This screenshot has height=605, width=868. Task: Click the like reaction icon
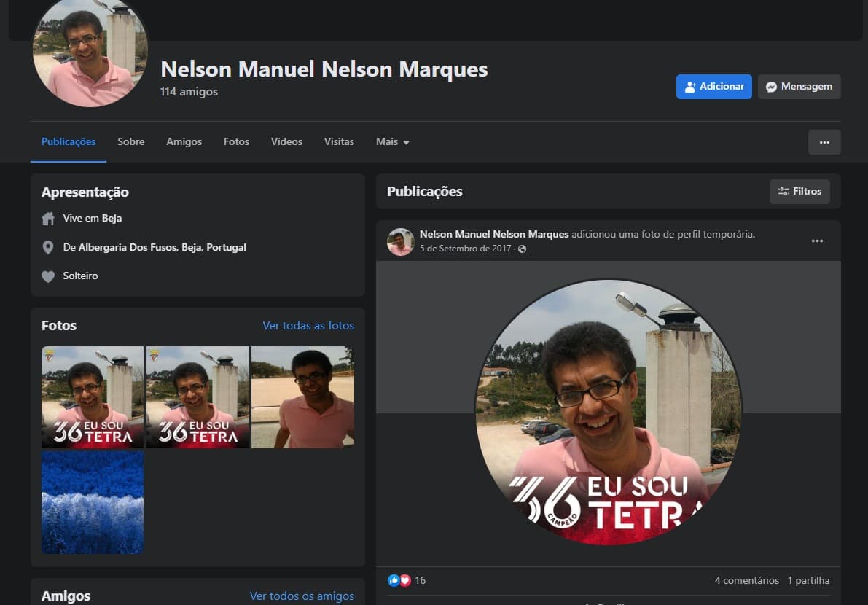coord(394,580)
